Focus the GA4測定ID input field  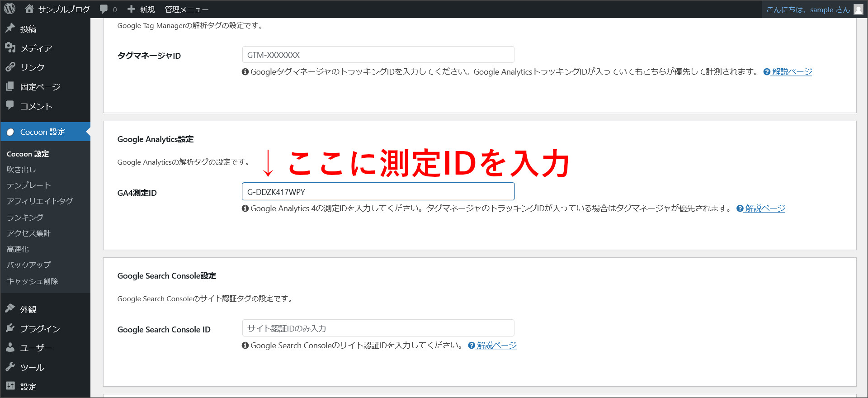[x=378, y=191]
